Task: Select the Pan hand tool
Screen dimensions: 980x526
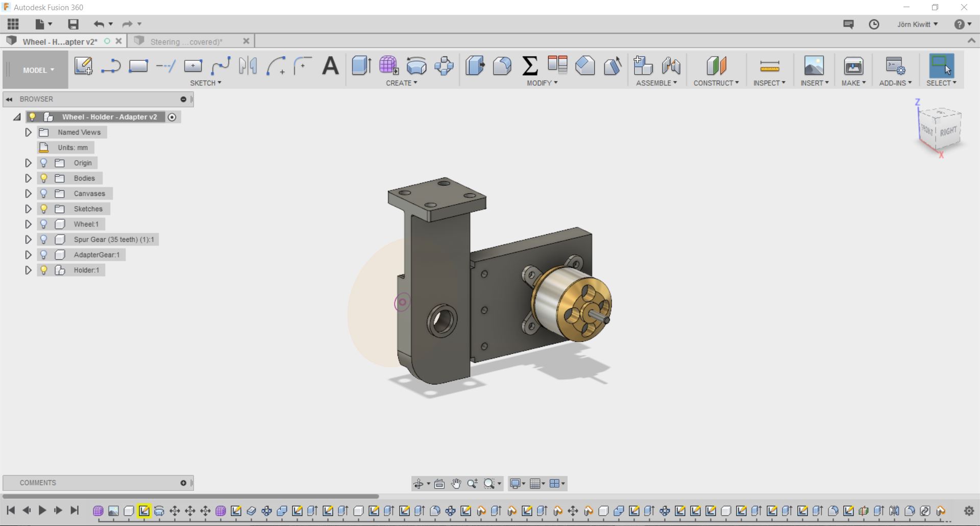Action: point(456,483)
